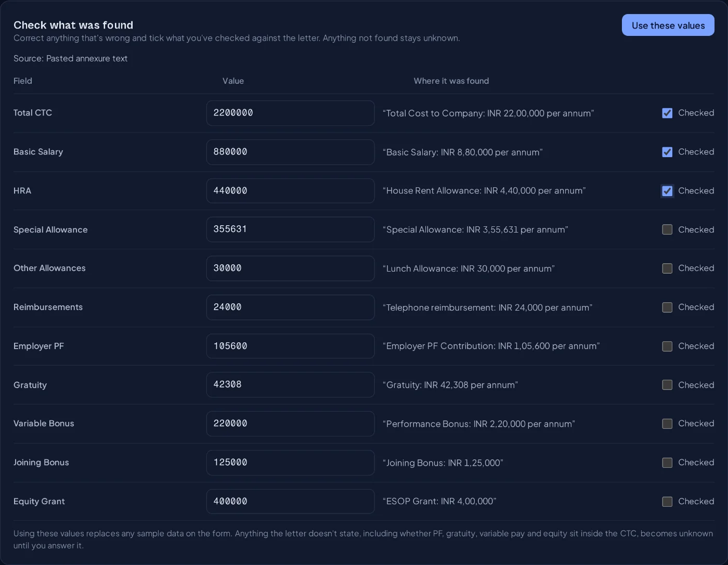The image size is (728, 565).
Task: Focus the HRA value field
Action: click(290, 191)
